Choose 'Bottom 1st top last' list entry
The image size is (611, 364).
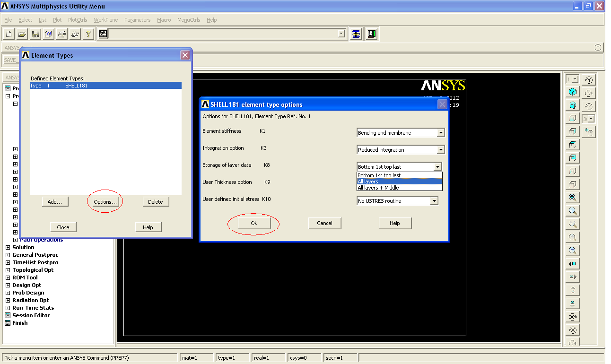point(400,175)
